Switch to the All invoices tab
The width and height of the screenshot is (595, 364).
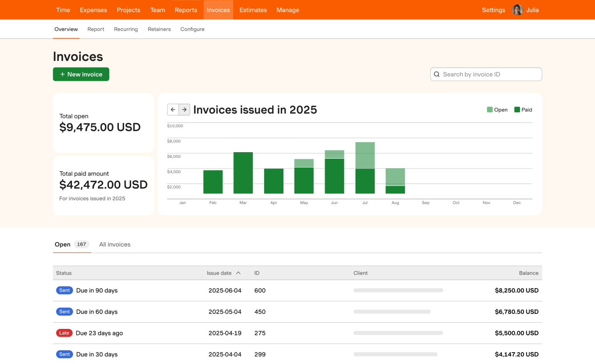(115, 244)
